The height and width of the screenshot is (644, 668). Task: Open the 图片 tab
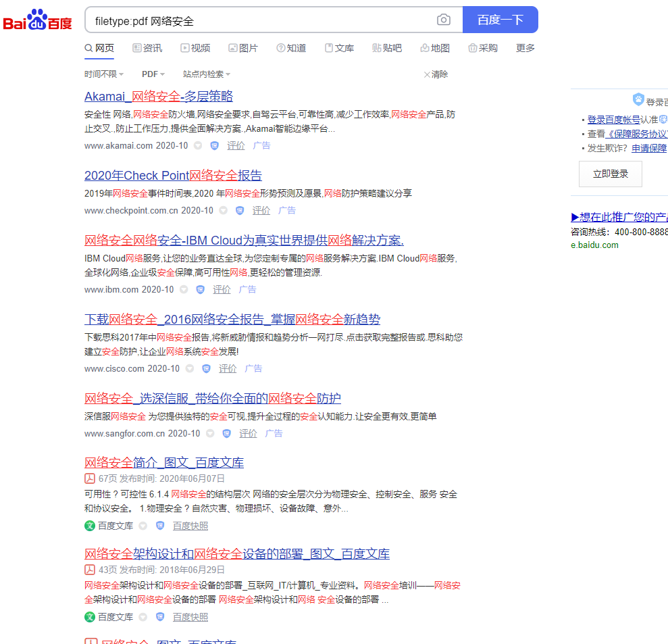click(243, 48)
